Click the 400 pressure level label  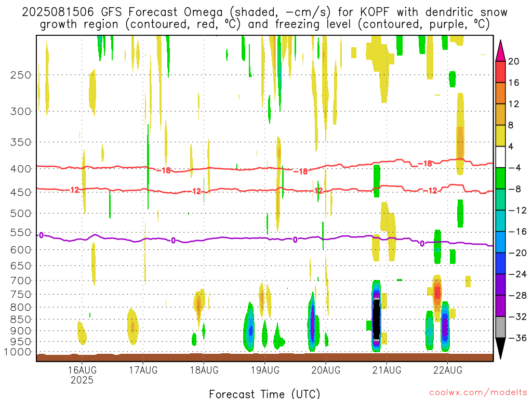pos(21,169)
